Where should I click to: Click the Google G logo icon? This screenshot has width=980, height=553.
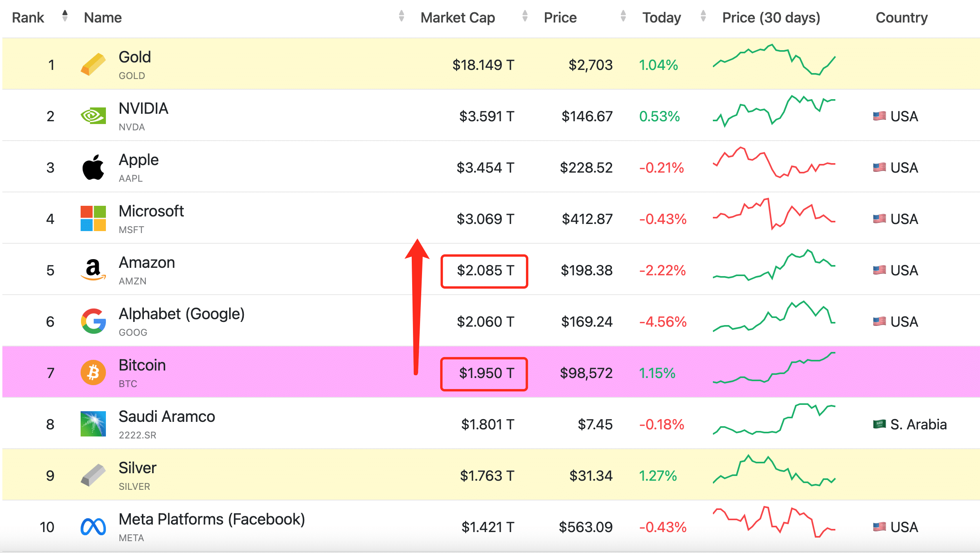tap(93, 321)
